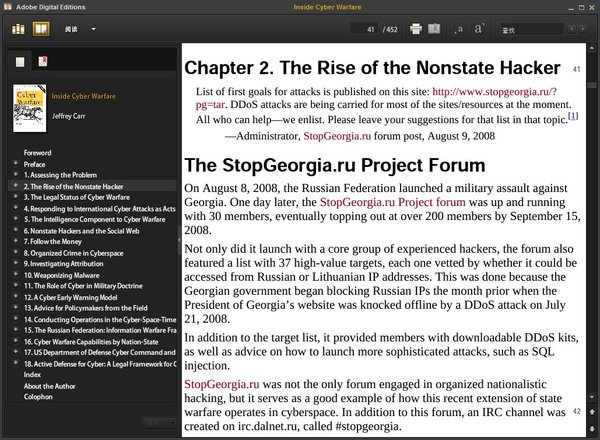Show bookmarks panel tab
The width and height of the screenshot is (600, 440).
pyautogui.click(x=42, y=62)
